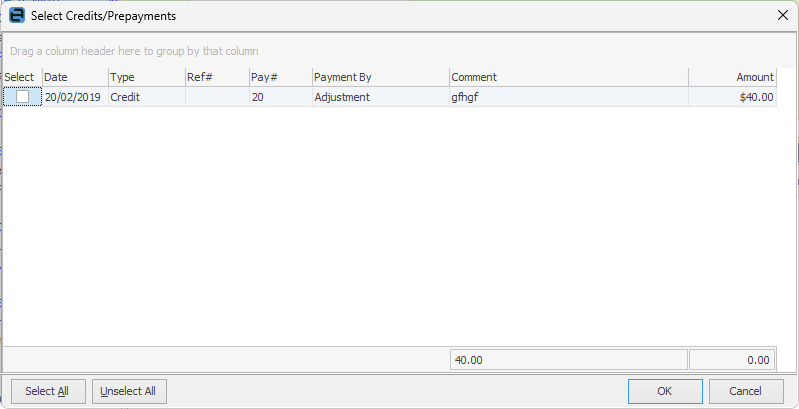799x409 pixels.
Task: Click the $40.00 amount cell
Action: 732,97
